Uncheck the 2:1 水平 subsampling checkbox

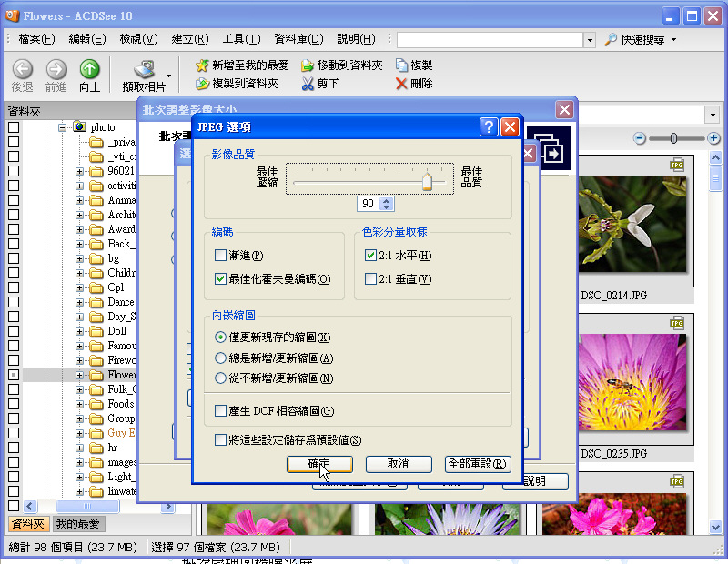370,256
